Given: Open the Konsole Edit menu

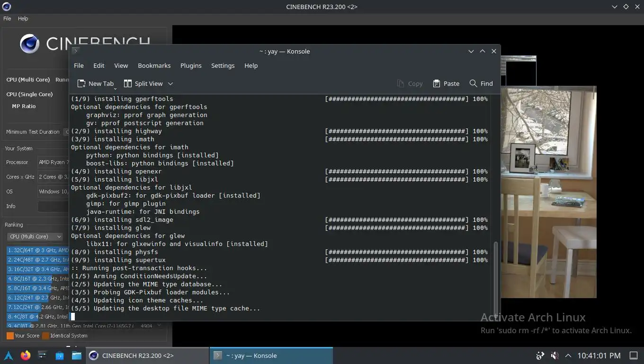Looking at the screenshot, I should [x=98, y=65].
